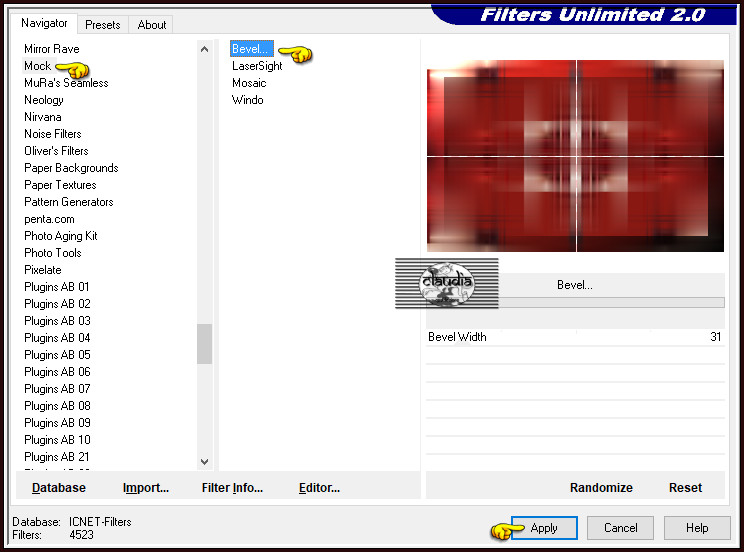Select Plugins AB 01
This screenshot has width=744, height=552.
[x=56, y=287]
